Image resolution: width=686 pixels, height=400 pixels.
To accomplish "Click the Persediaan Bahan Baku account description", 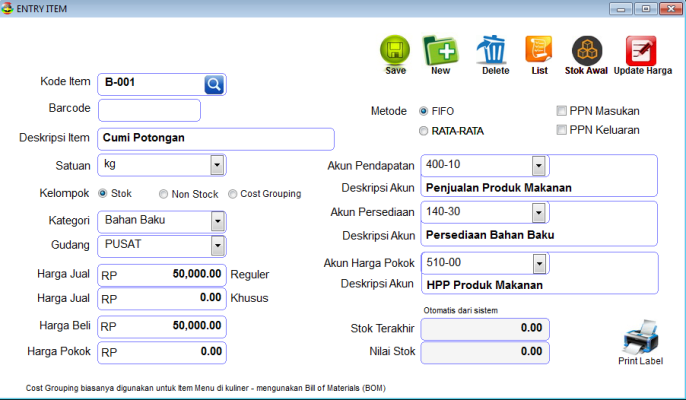I will [490, 235].
